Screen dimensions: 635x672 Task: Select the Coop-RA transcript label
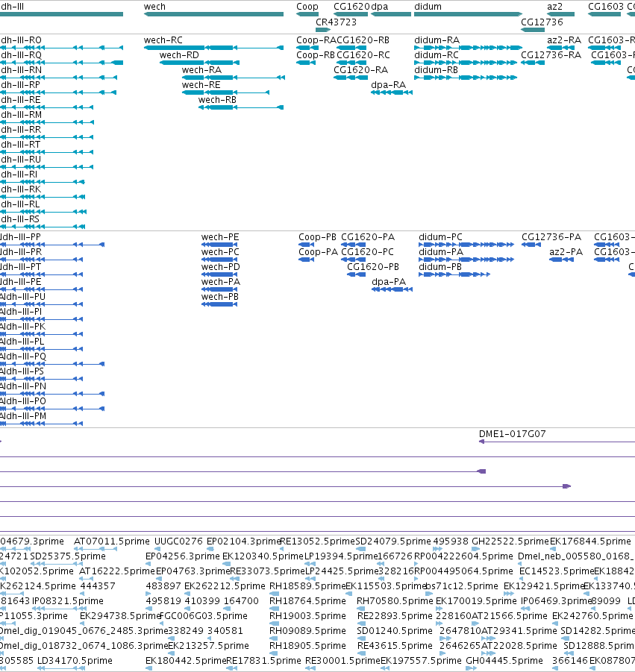click(x=316, y=40)
